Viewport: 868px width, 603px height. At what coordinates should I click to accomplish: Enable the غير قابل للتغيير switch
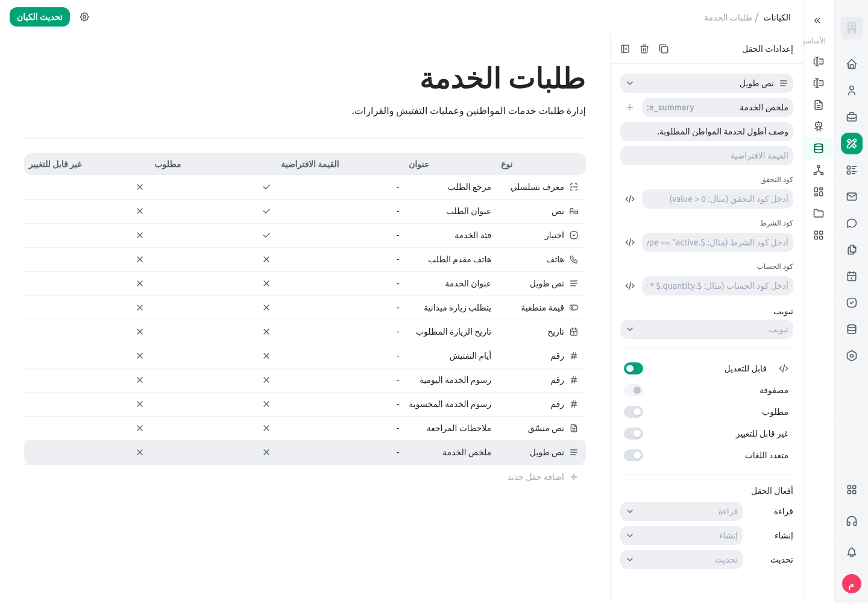tap(634, 434)
